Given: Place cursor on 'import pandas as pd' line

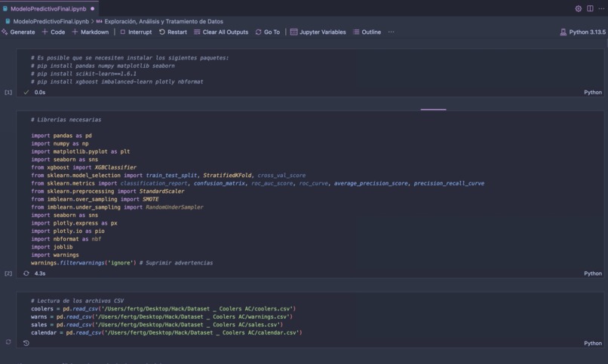Looking at the screenshot, I should click(x=61, y=136).
